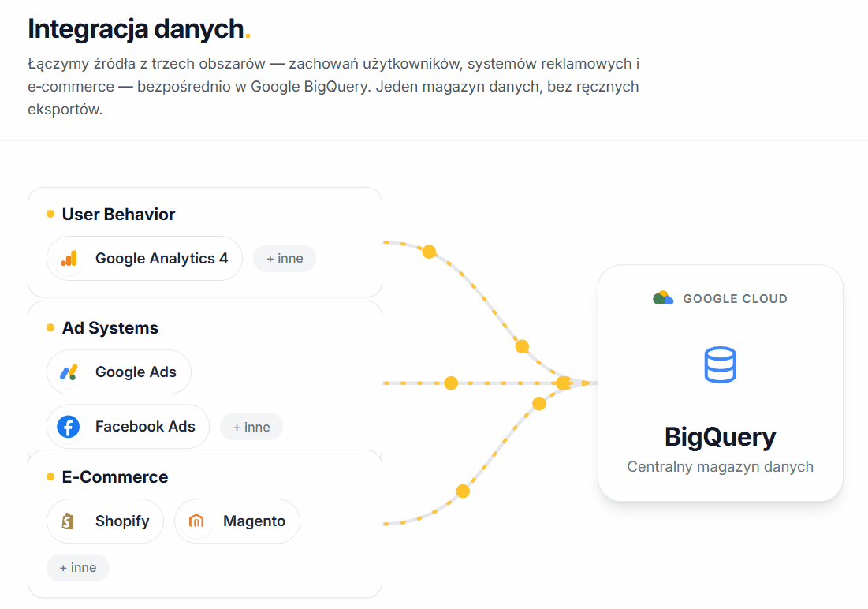Open '+ inne' in User Behavior

point(285,258)
